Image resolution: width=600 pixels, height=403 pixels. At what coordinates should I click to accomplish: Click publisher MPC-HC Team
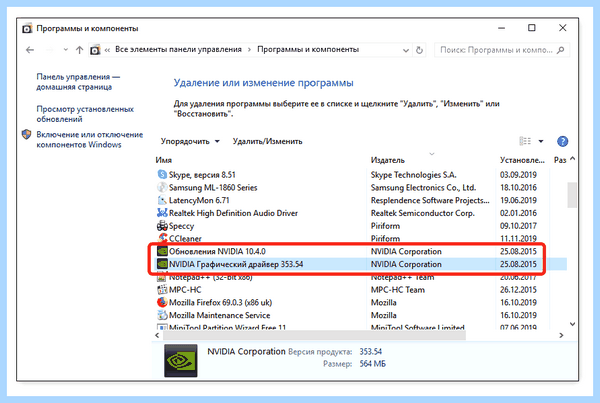point(398,289)
